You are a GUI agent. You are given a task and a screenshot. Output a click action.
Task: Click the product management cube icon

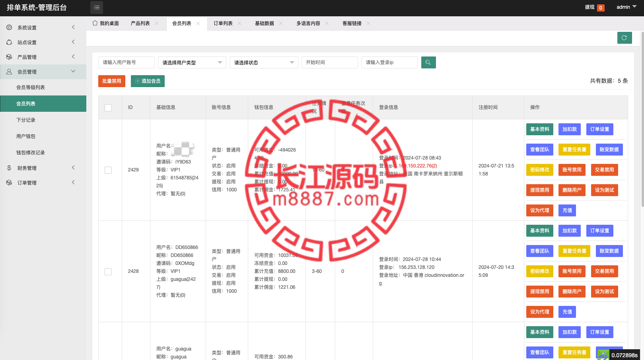9,57
